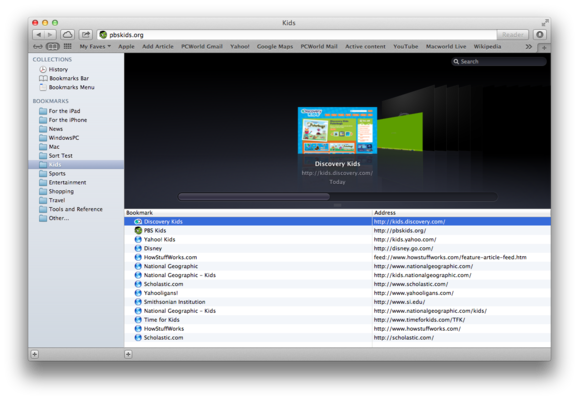Screen dimensions: 579x400
Task: Open the My Faves dropdown
Action: point(95,47)
